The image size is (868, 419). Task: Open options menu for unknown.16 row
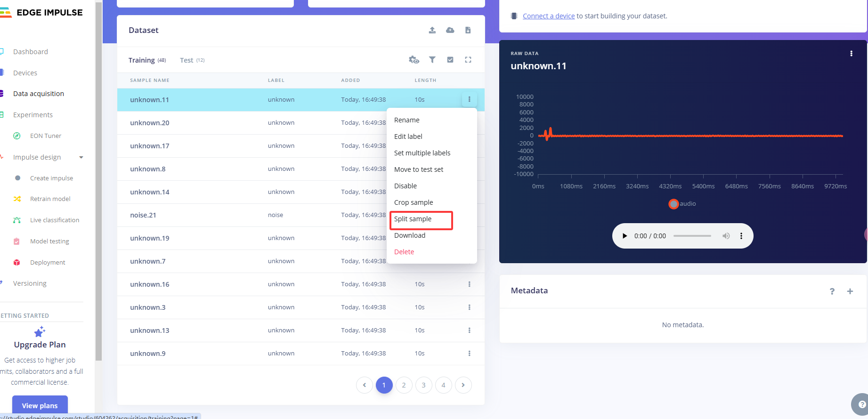469,284
